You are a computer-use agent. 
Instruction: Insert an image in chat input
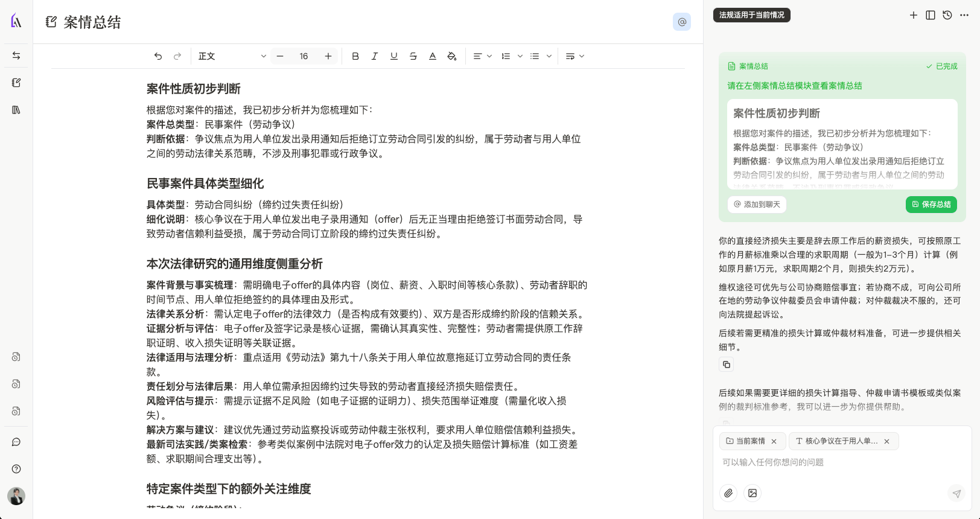(752, 493)
